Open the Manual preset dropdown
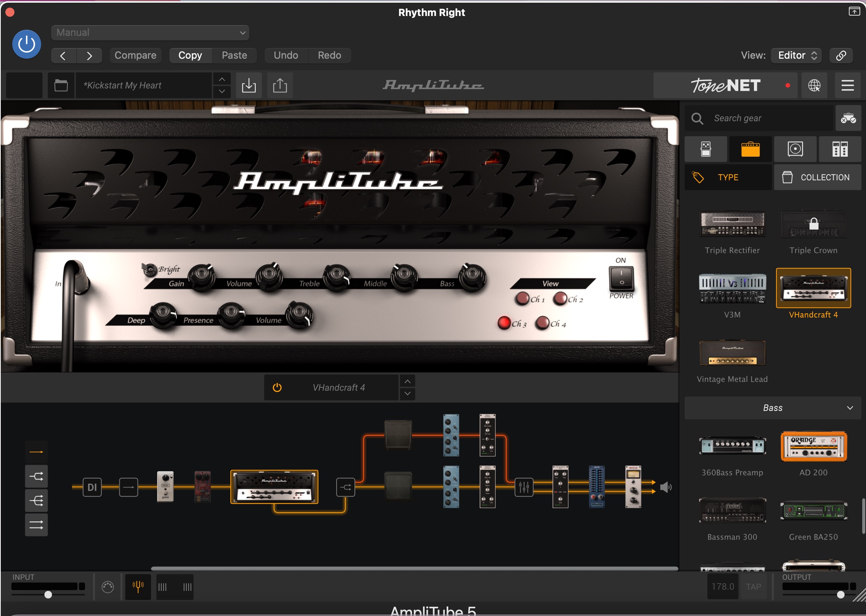This screenshot has width=866, height=616. coord(150,33)
